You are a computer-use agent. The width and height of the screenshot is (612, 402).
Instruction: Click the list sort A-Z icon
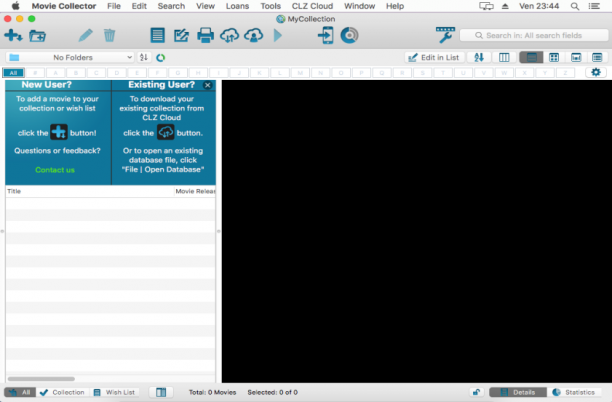479,57
